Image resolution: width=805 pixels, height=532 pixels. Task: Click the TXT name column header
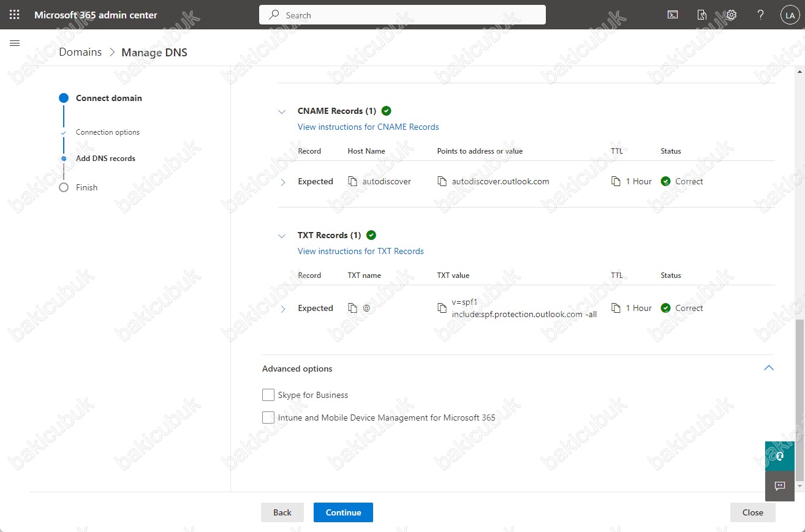(x=365, y=275)
